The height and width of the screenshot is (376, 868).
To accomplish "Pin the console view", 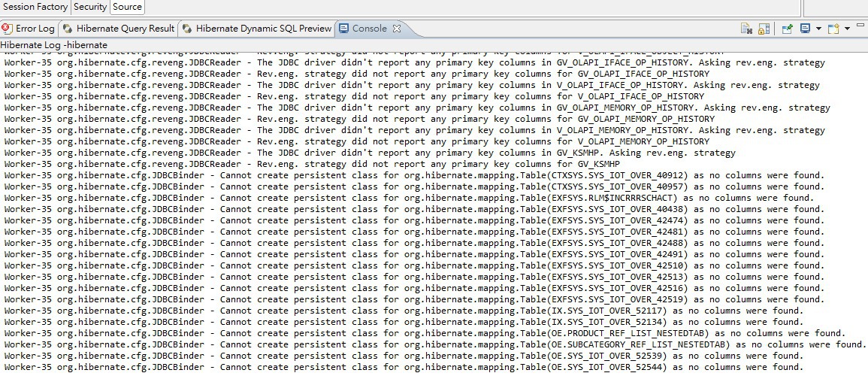I will pyautogui.click(x=787, y=29).
